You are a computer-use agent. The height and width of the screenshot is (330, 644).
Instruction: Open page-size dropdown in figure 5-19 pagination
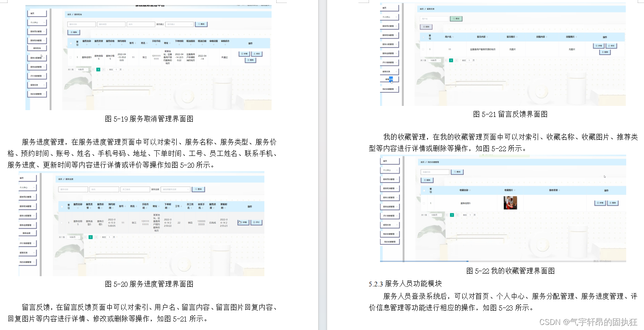[83, 69]
